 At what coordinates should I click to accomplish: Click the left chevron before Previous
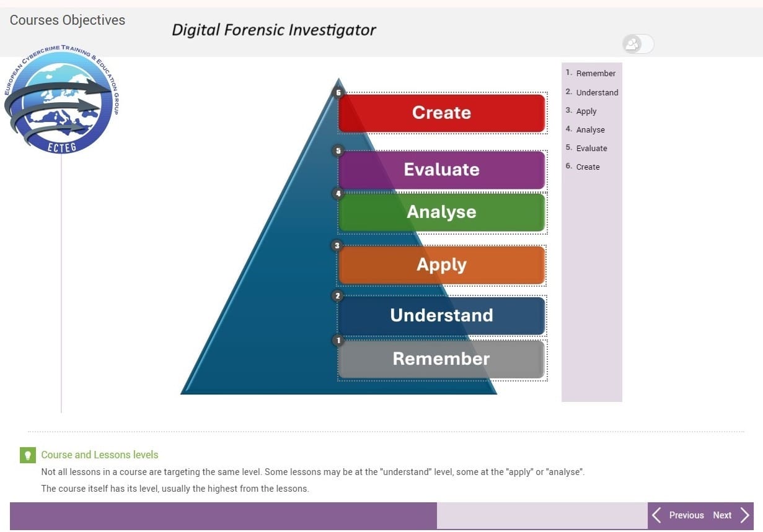(656, 515)
